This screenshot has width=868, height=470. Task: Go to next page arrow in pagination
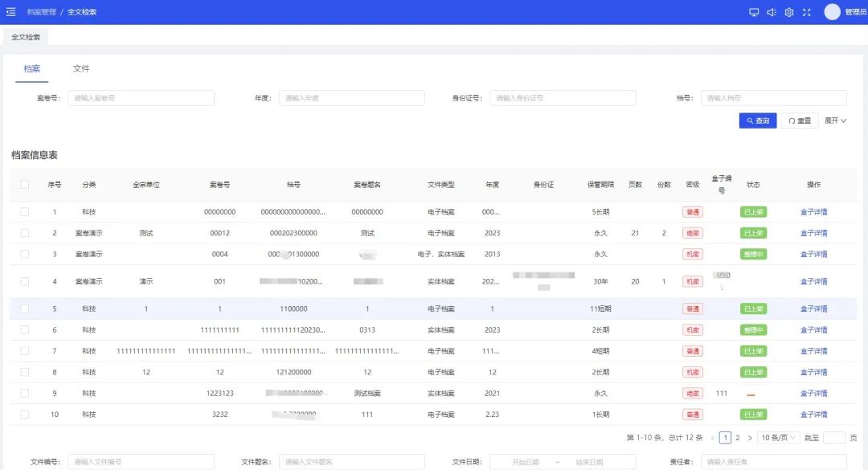(750, 438)
